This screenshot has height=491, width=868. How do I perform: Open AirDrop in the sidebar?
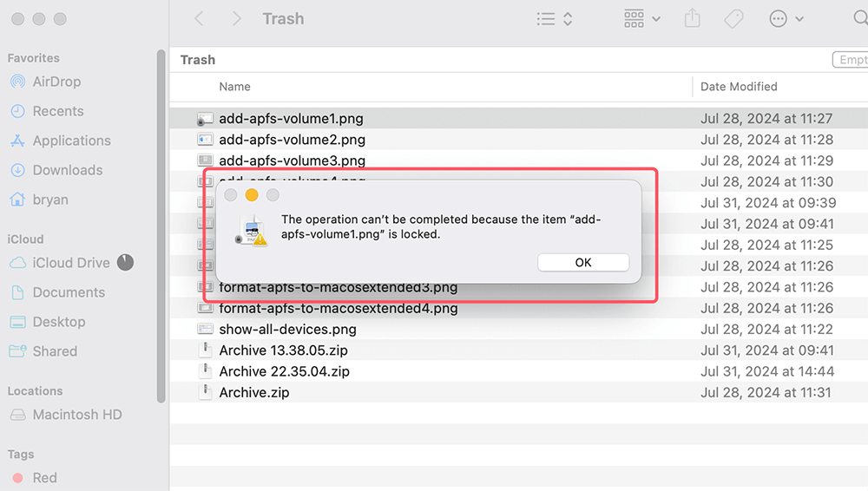click(56, 82)
